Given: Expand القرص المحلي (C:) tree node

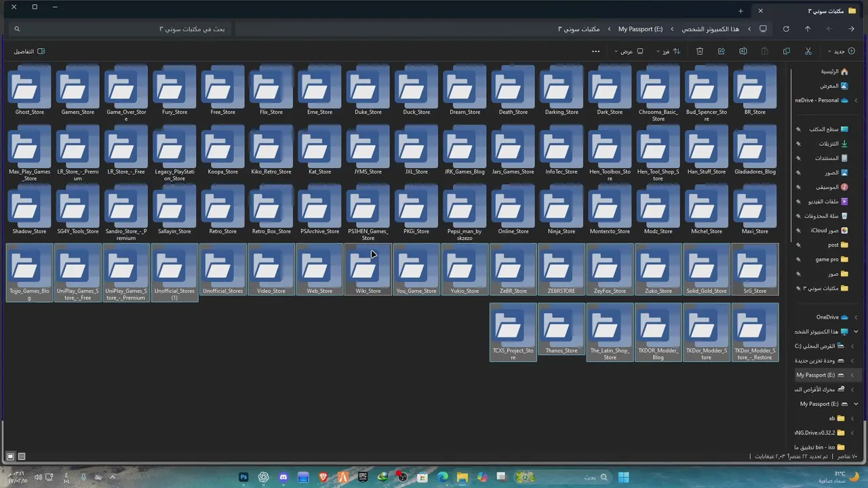Looking at the screenshot, I should point(852,346).
